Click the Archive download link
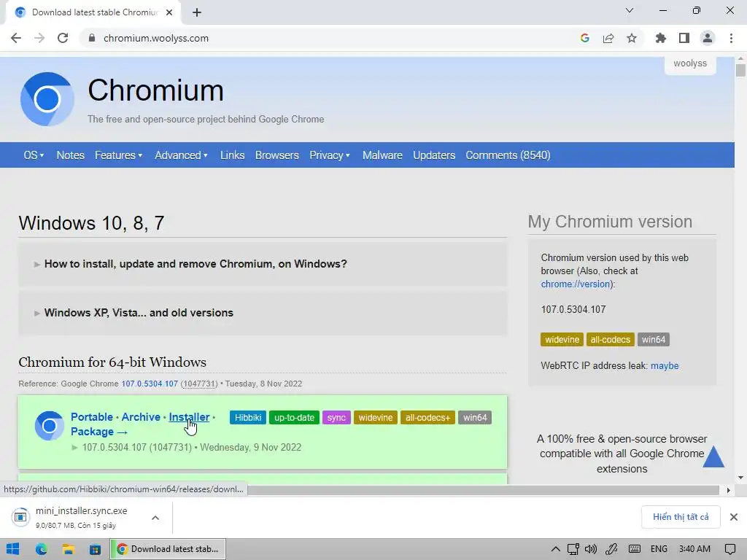Screen dimensions: 747x560 141,416
